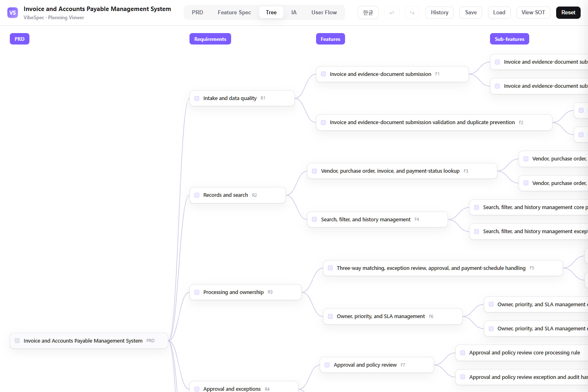This screenshot has height=392, width=588.
Task: Click the Save button
Action: click(471, 13)
